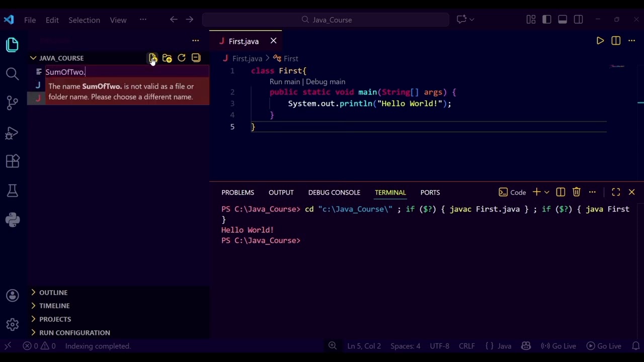Maximize the terminal panel size

(616, 192)
